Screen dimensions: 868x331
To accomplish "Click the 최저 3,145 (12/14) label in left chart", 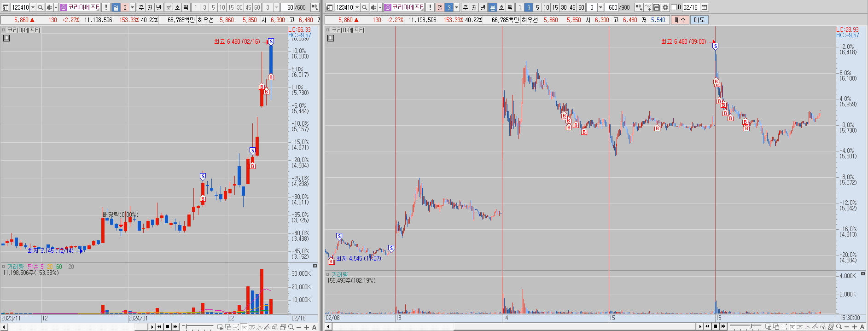I will pos(51,250).
